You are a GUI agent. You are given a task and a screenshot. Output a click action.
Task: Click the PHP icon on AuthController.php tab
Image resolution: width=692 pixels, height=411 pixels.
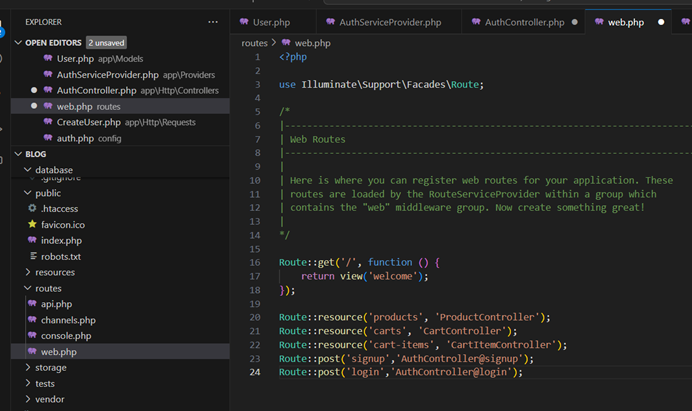[476, 21]
